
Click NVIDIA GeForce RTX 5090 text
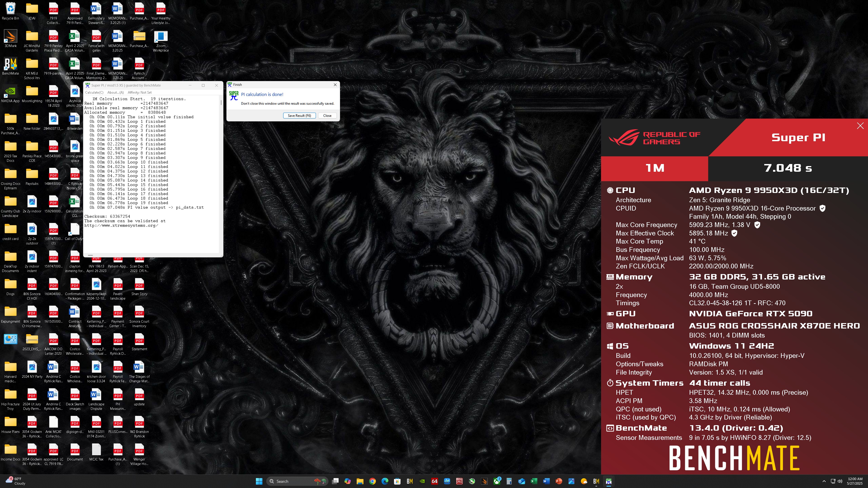(x=750, y=314)
